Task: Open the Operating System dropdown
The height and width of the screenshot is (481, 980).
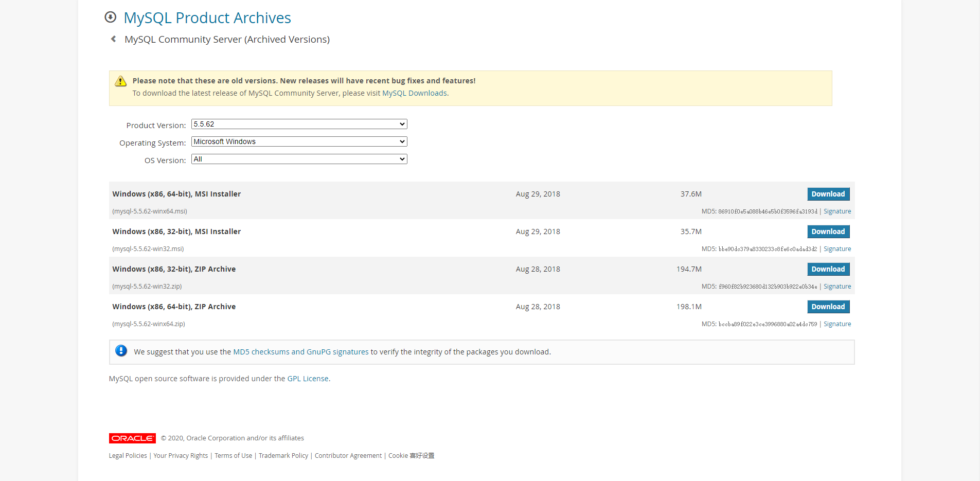Action: [299, 141]
